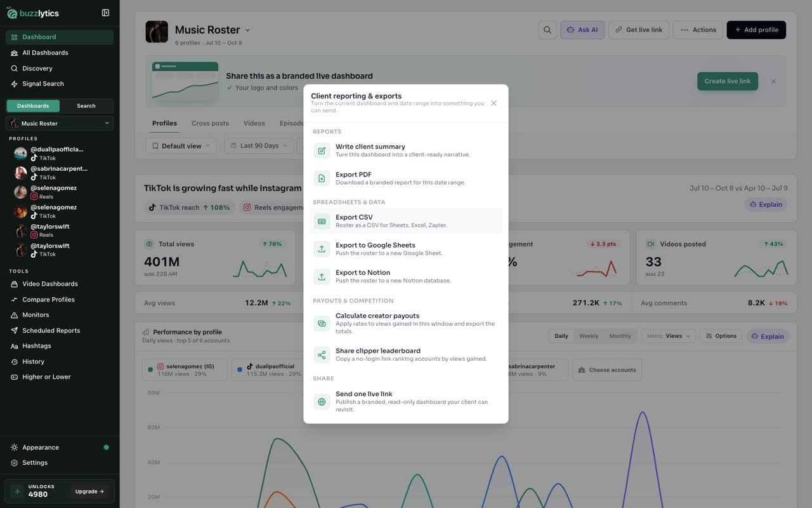Select the Monthly interval toggle
The height and width of the screenshot is (508, 812).
click(x=620, y=336)
